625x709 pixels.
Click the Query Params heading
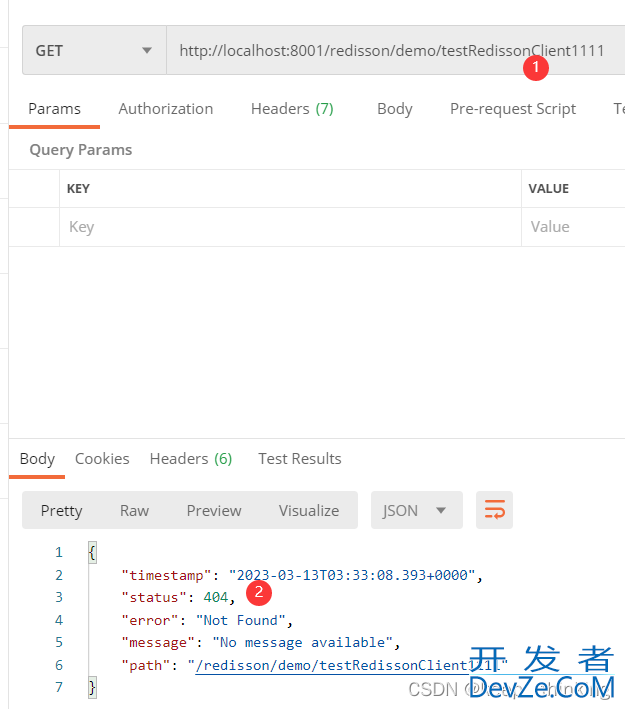[x=80, y=150]
